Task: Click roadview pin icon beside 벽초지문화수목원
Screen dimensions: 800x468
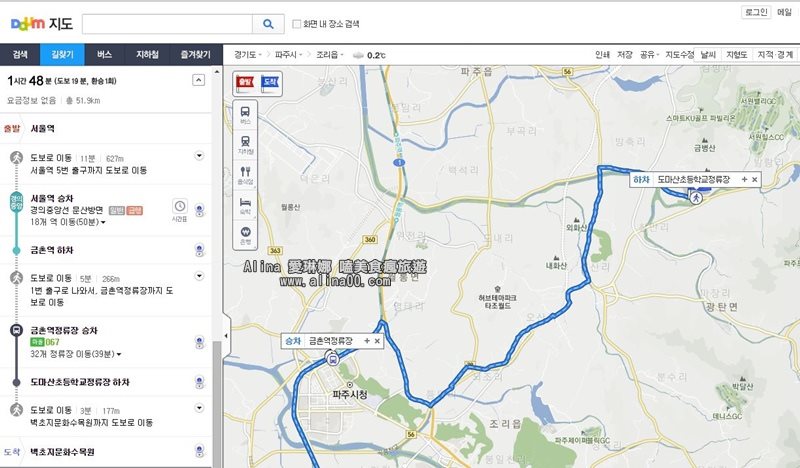Action: (x=199, y=451)
